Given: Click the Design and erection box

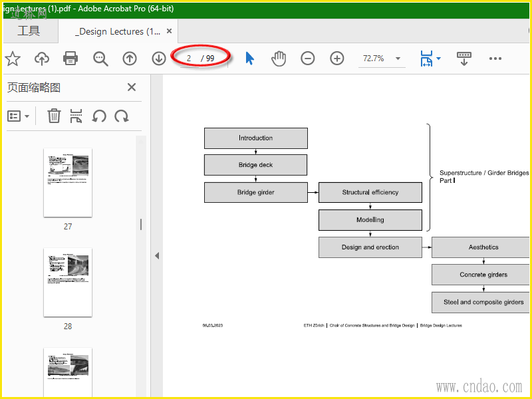Looking at the screenshot, I should coord(370,247).
